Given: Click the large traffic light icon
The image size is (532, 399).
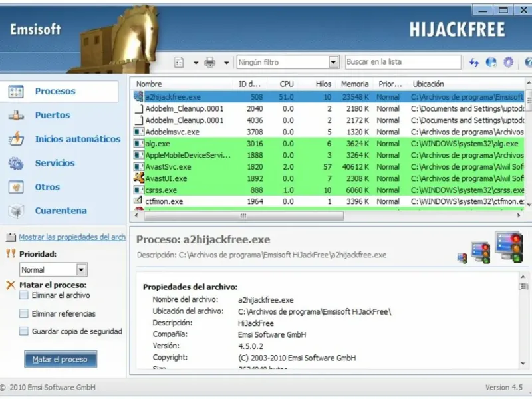Looking at the screenshot, I should (x=509, y=247).
